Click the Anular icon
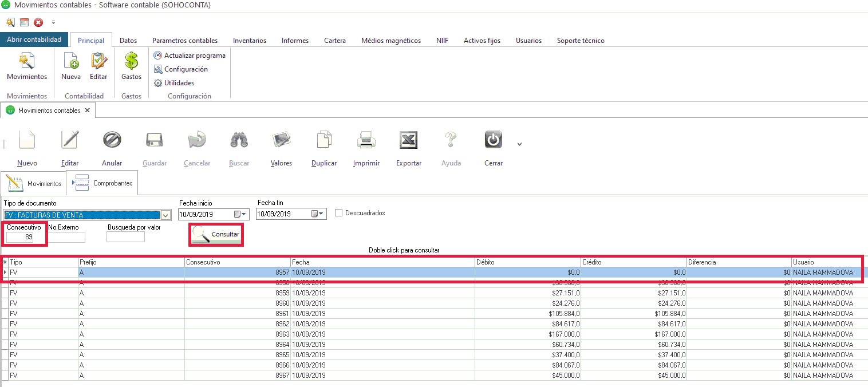Viewport: 868px width, 387px height. pyautogui.click(x=112, y=140)
